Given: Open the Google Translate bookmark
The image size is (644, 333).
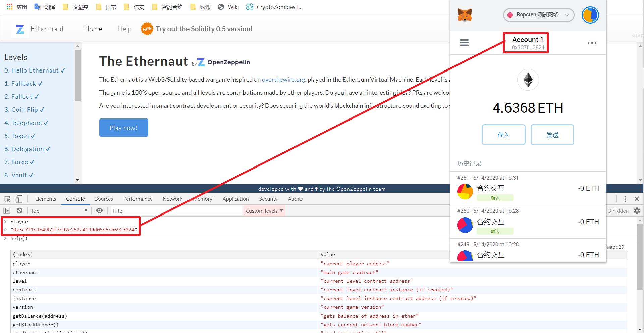Looking at the screenshot, I should tap(45, 7).
